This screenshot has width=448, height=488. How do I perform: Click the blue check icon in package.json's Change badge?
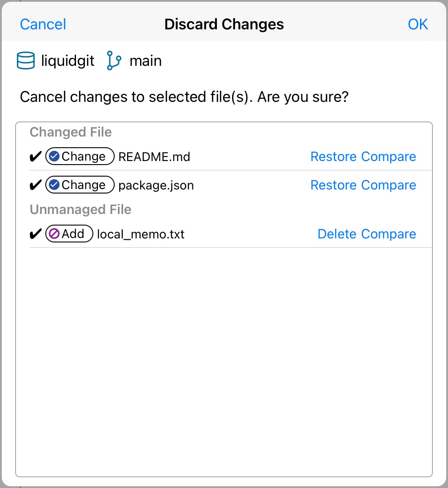(x=55, y=185)
